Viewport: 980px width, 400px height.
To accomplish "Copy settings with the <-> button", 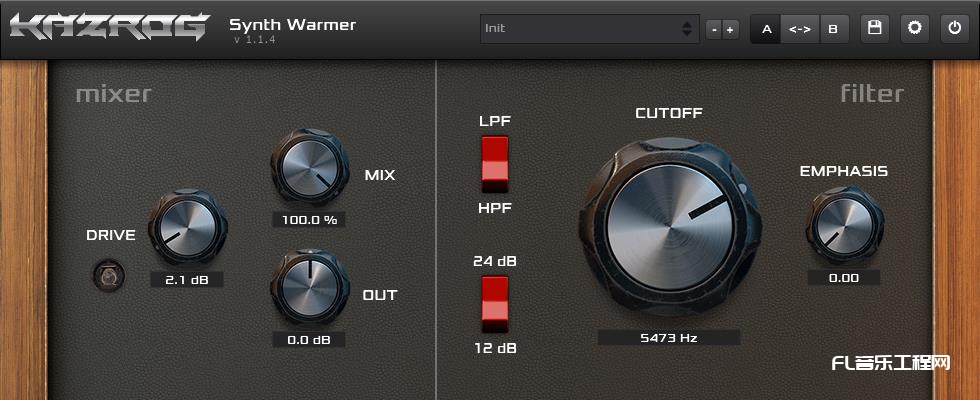I will (800, 29).
